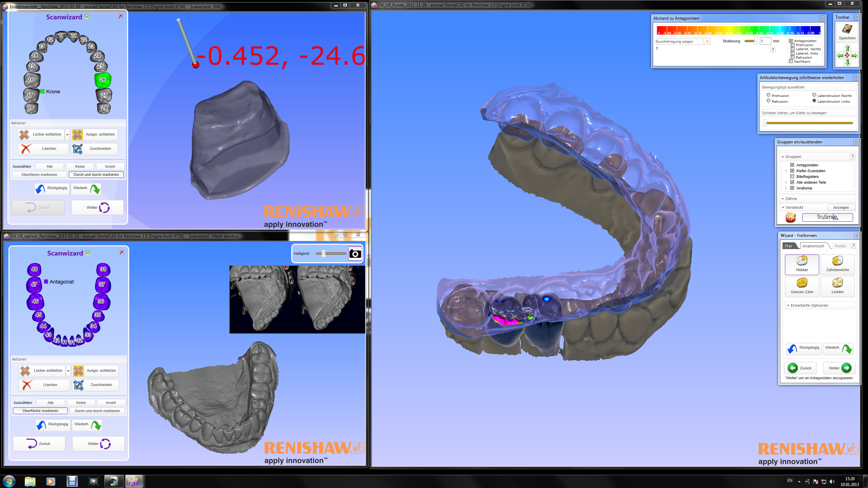Click Löschen red X in bottom Scanwizard
This screenshot has height=488, width=868.
coord(27,385)
